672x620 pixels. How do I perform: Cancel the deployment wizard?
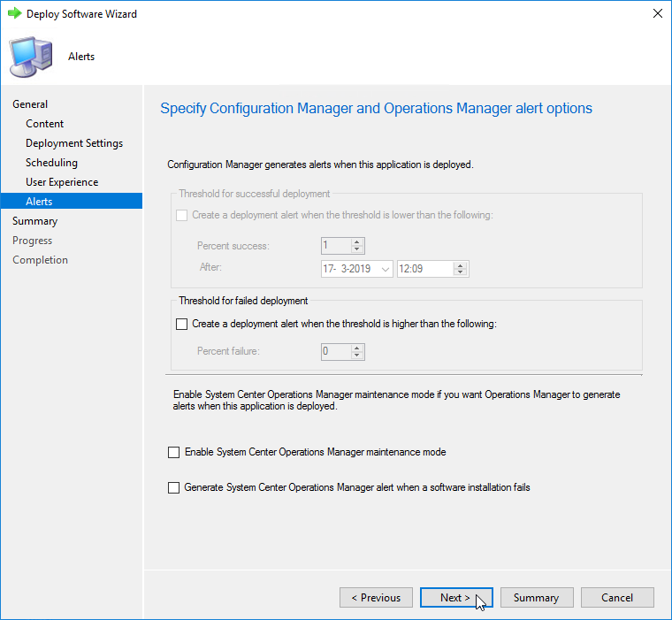(616, 598)
